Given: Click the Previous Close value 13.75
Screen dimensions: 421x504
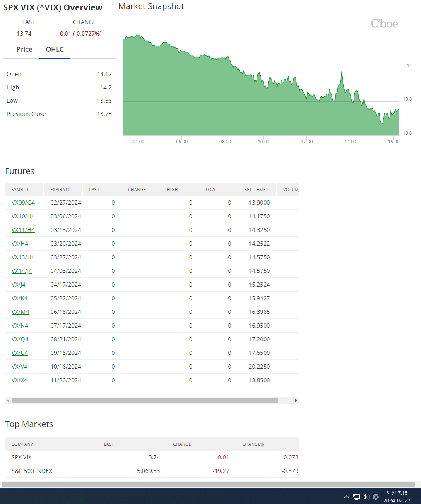Looking at the screenshot, I should [x=104, y=114].
